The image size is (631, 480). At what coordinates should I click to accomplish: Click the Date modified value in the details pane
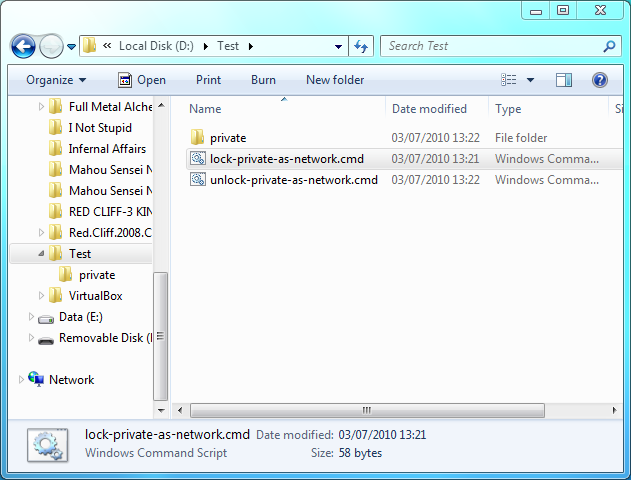pyautogui.click(x=382, y=435)
